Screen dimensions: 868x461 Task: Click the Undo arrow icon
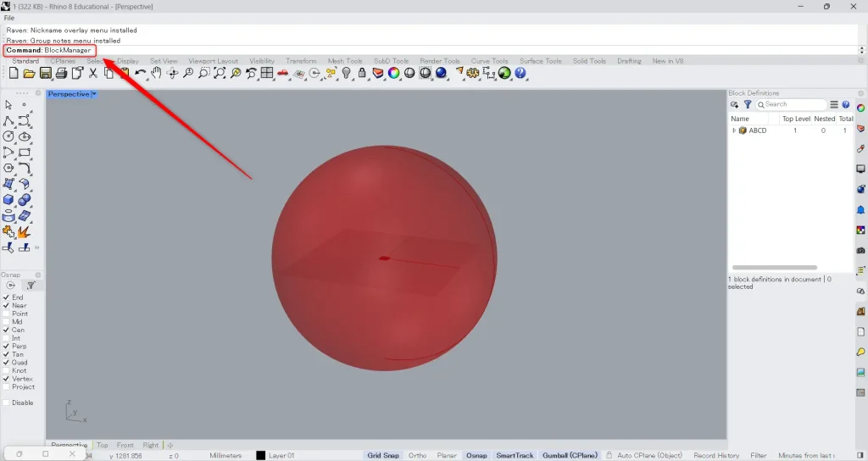click(x=140, y=74)
